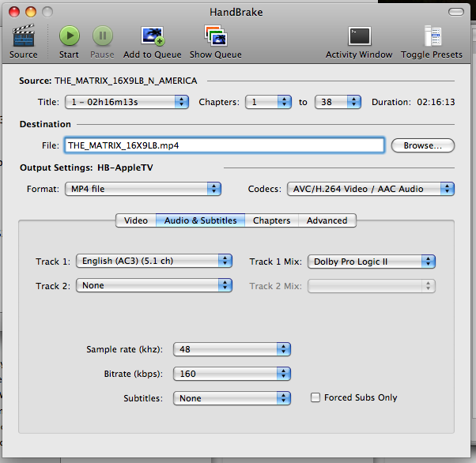
Task: Open the Show Queue icon
Action: 216,36
